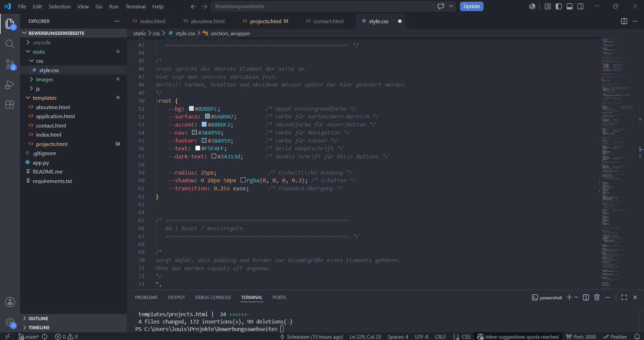Collapse the static folder
This screenshot has height=340, width=644.
coord(28,52)
